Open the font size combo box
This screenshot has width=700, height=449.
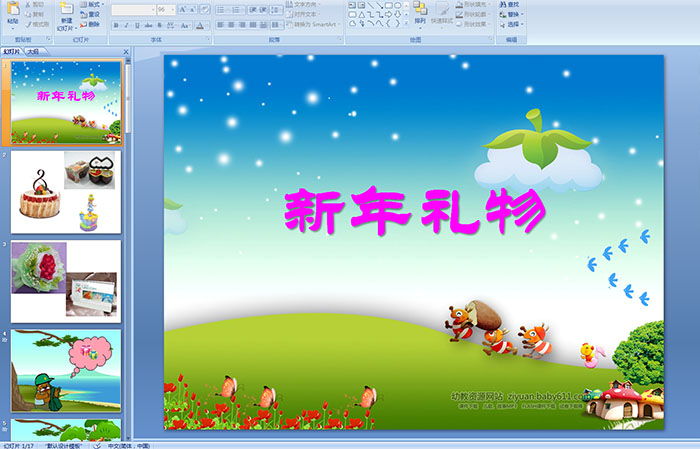coord(166,10)
